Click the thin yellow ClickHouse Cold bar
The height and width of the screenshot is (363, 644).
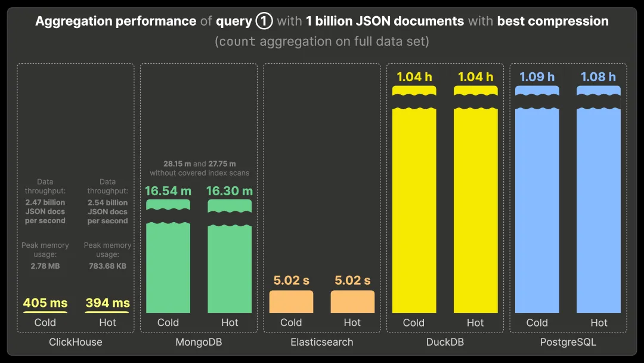click(45, 312)
